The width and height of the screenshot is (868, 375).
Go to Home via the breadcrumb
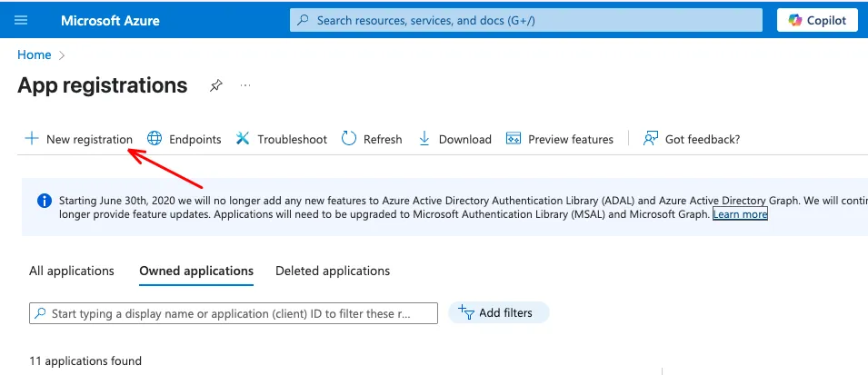click(35, 54)
